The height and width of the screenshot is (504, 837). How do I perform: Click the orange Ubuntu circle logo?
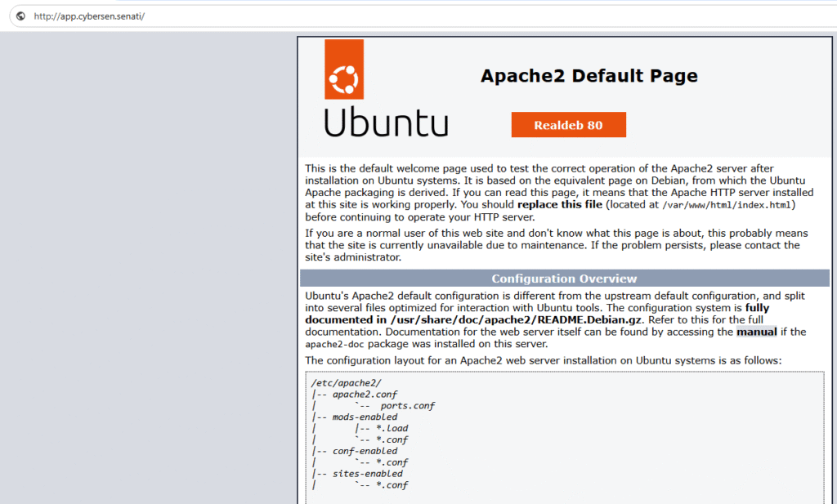(344, 78)
